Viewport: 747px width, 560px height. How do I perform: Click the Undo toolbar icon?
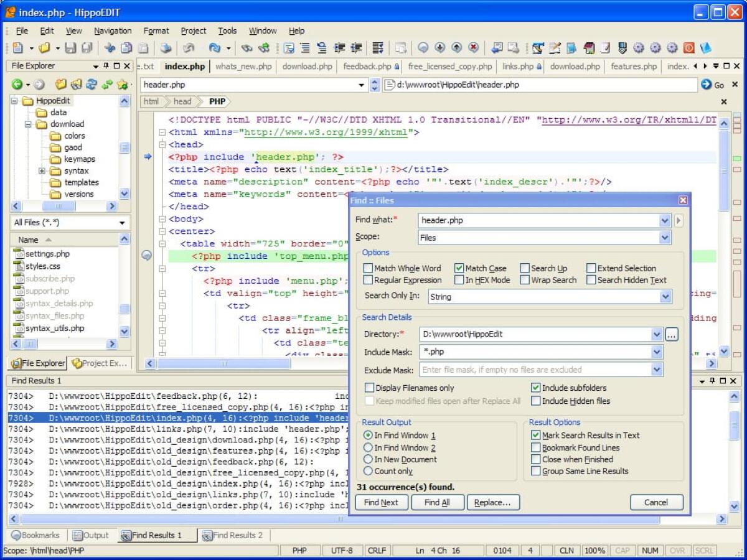click(187, 47)
